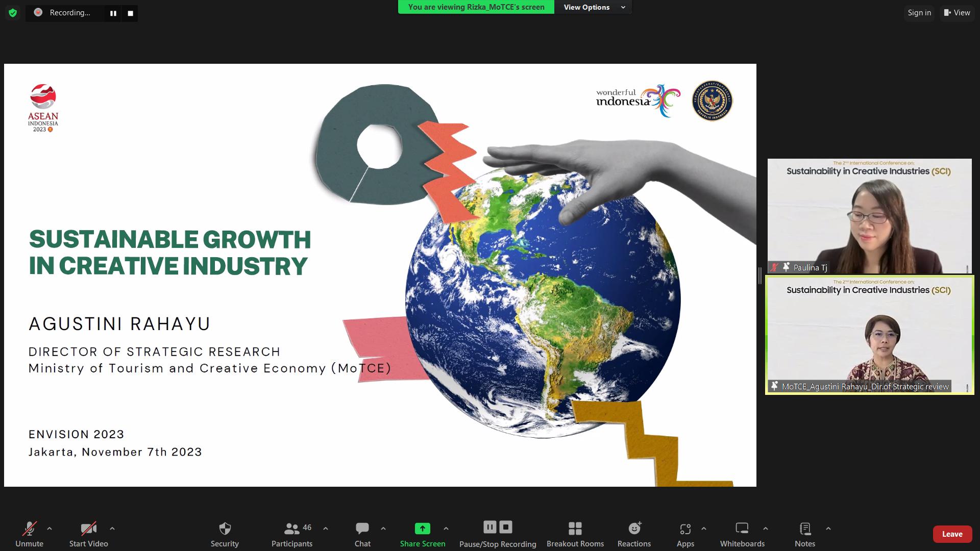Expand audio options arrow beside Unmute

[50, 529]
